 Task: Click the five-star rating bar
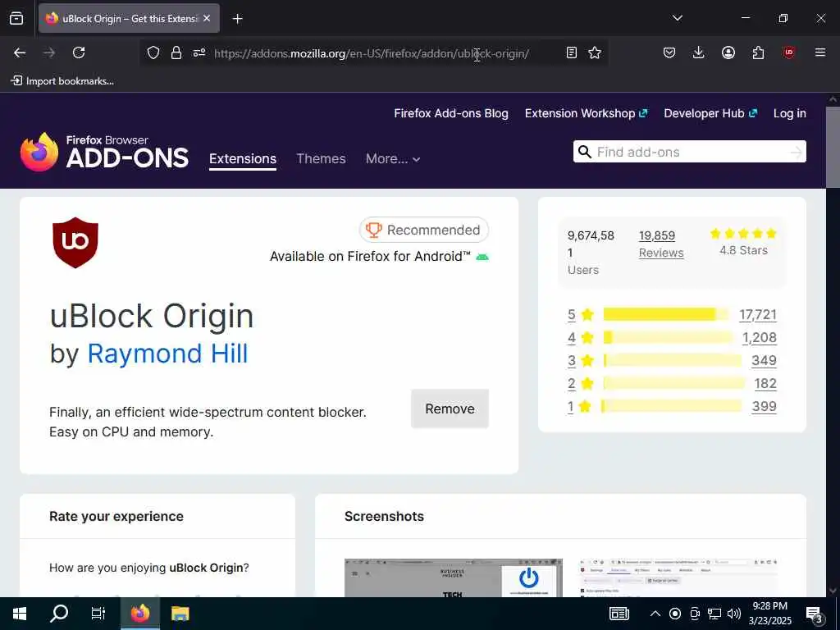[x=666, y=314]
